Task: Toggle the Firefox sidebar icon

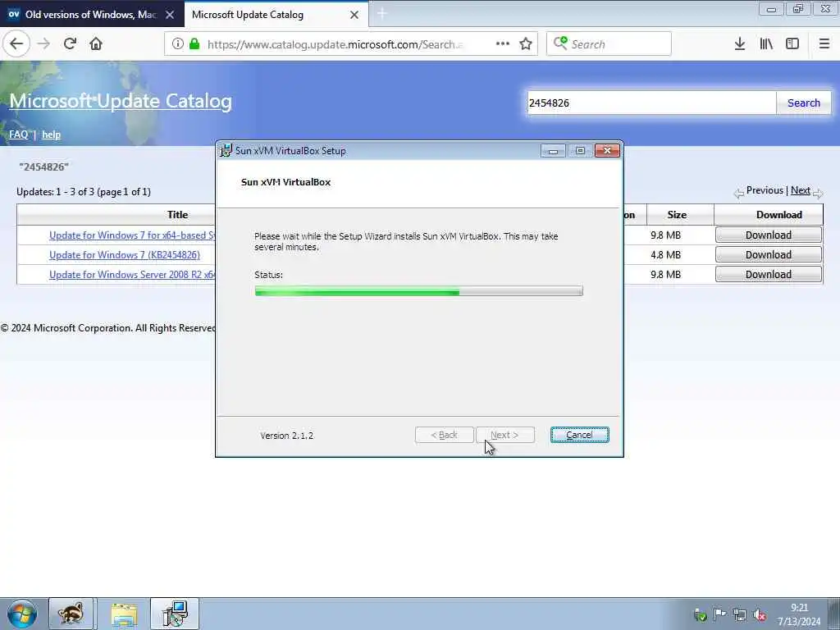Action: click(792, 44)
